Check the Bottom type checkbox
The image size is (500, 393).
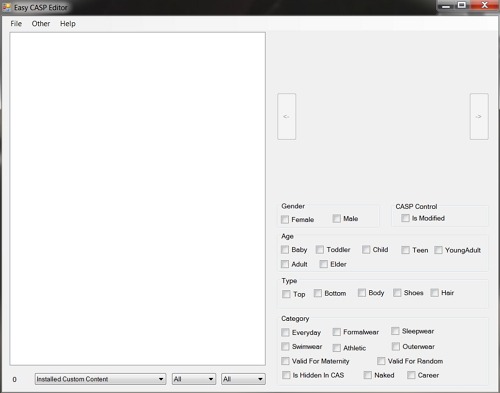[x=318, y=293]
